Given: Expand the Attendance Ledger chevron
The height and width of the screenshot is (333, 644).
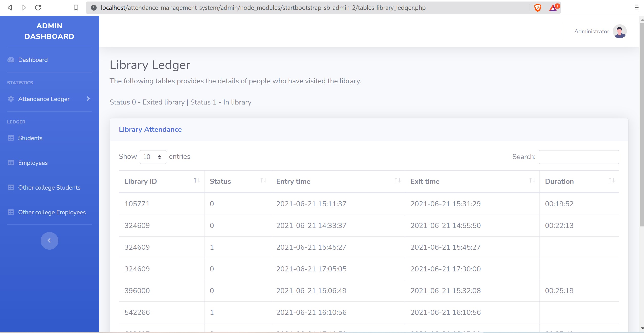Looking at the screenshot, I should [88, 99].
